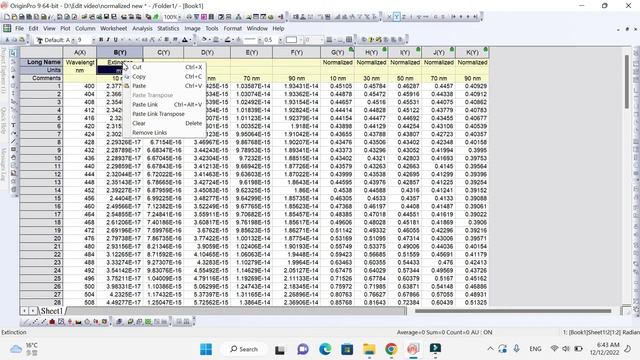This screenshot has height=360, width=640.
Task: Click the Windows Start button
Action: pos(206,349)
